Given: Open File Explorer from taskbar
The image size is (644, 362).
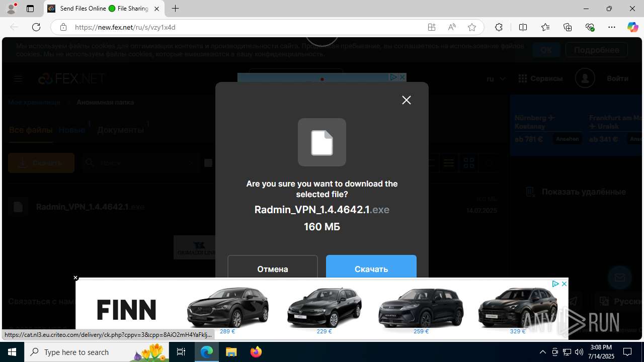Looking at the screenshot, I should tap(231, 352).
